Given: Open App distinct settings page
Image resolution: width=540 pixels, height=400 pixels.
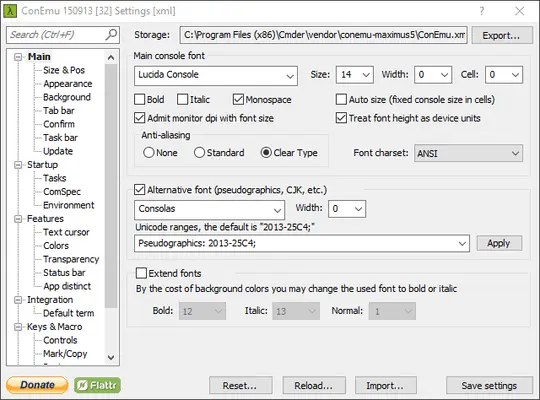Looking at the screenshot, I should (67, 286).
